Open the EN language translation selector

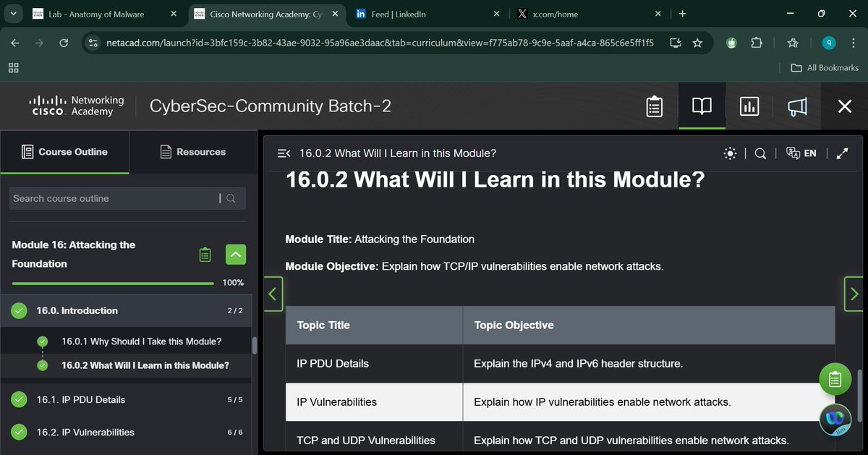801,153
